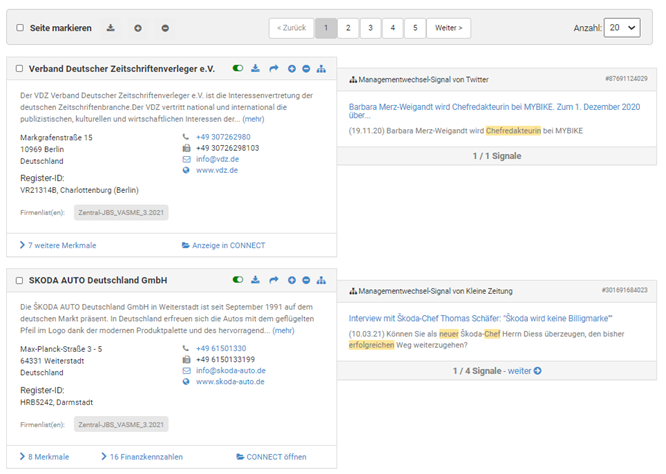Click the Weiter > pagination button
Viewport: 666px width, 474px height.
[449, 28]
